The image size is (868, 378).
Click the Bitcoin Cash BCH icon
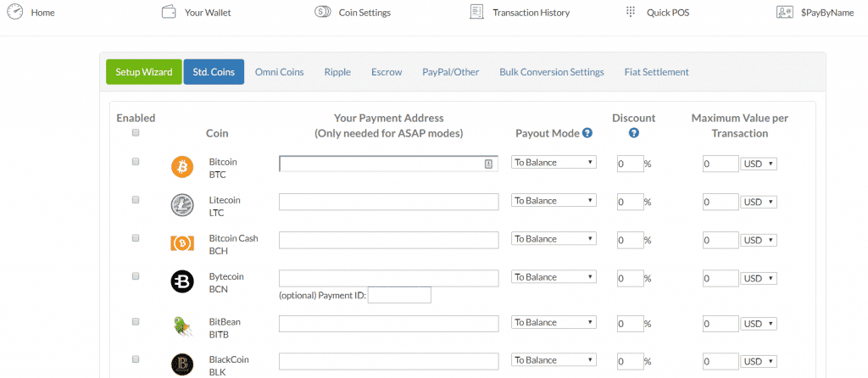coord(182,244)
